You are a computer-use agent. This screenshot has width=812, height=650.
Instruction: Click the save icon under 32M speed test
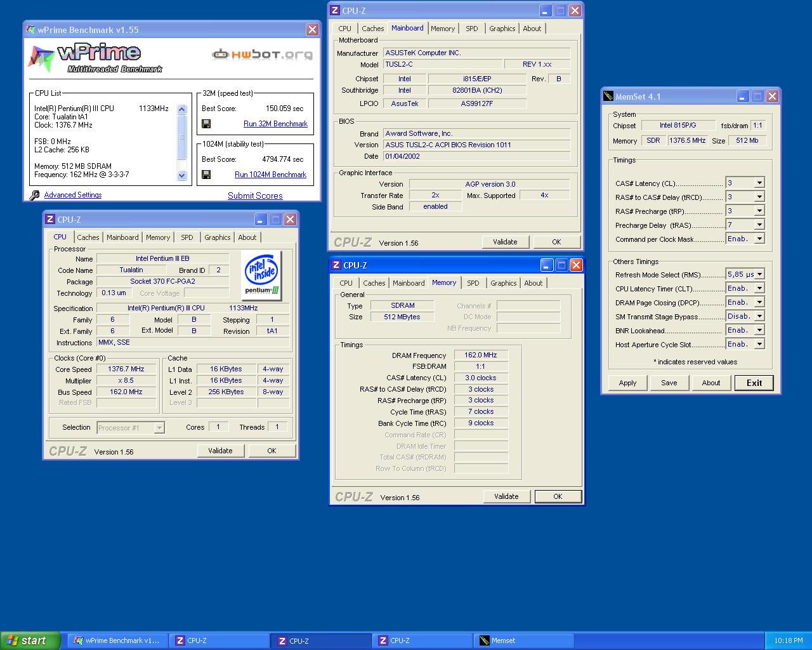coord(206,124)
